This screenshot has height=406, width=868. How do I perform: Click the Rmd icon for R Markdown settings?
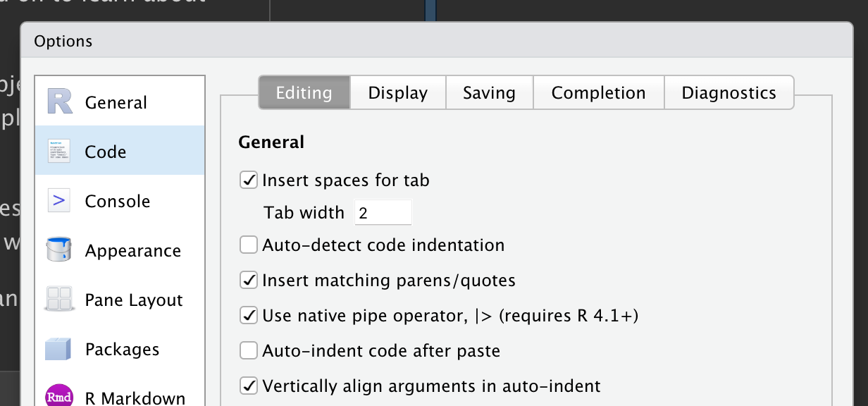(59, 396)
